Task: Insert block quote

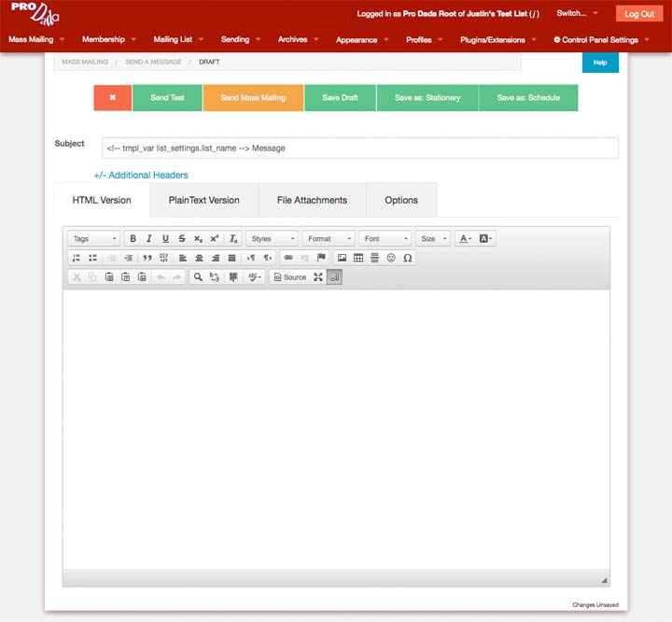Action: pyautogui.click(x=147, y=258)
